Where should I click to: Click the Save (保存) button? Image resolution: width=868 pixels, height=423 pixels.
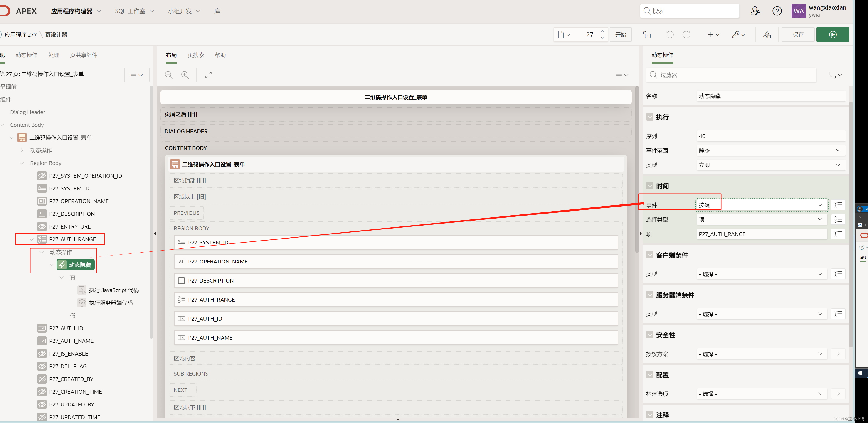click(x=798, y=35)
